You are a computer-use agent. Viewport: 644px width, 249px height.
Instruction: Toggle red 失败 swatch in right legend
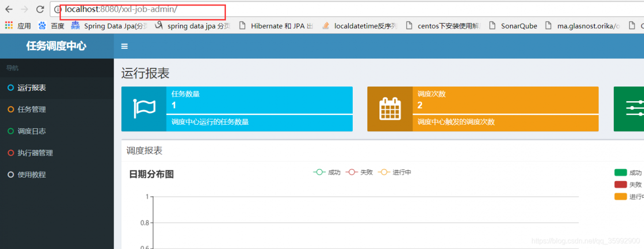pyautogui.click(x=620, y=185)
